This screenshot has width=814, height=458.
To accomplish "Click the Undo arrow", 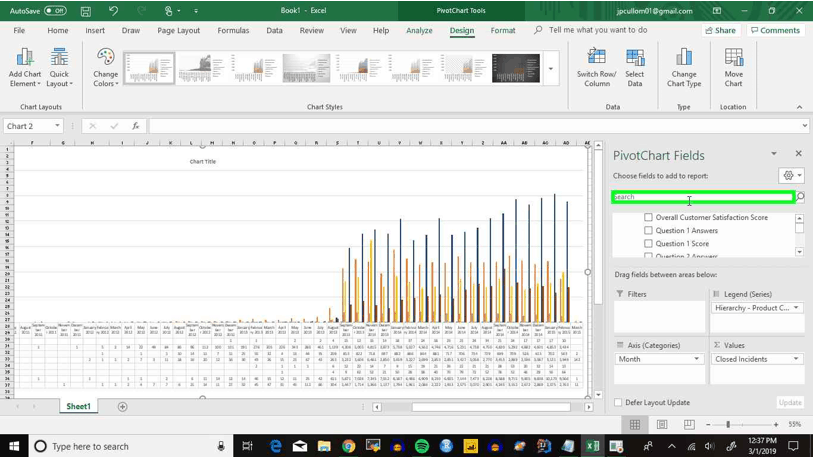I will coord(113,11).
